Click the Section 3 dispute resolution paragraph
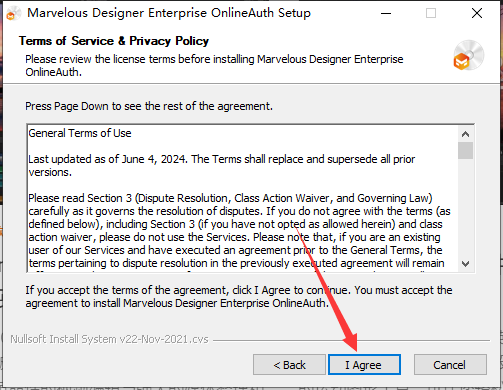The width and height of the screenshot is (503, 390). 239,231
